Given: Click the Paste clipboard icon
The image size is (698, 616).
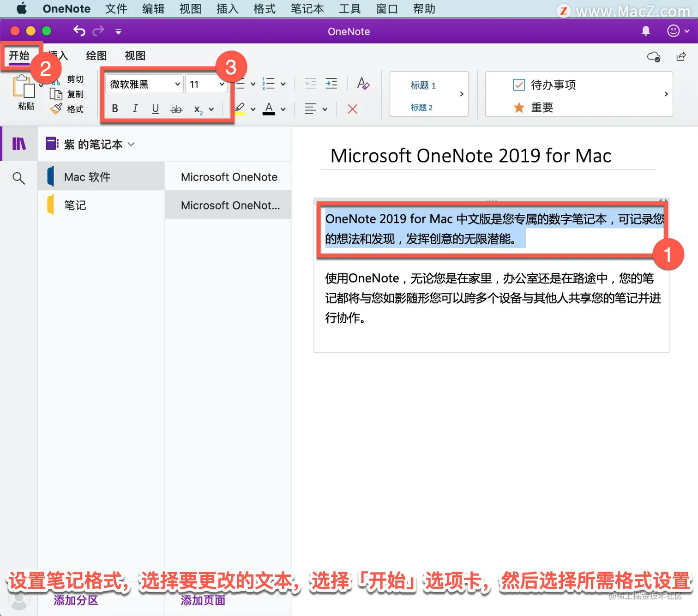Looking at the screenshot, I should [24, 86].
